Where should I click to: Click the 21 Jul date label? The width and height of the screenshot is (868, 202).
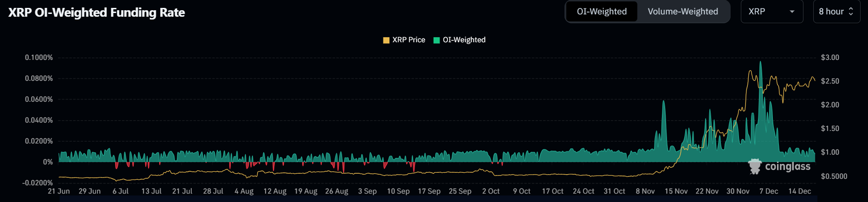(x=182, y=191)
